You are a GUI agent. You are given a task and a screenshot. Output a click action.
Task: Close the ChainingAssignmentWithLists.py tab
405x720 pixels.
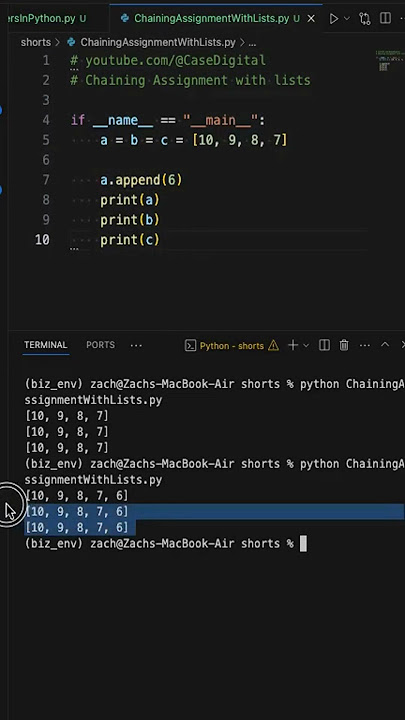pyautogui.click(x=311, y=18)
